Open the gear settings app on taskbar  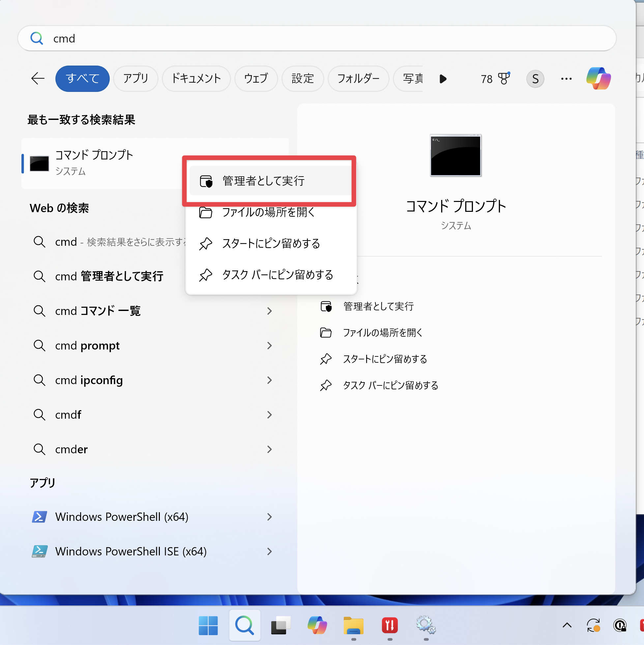[425, 625]
